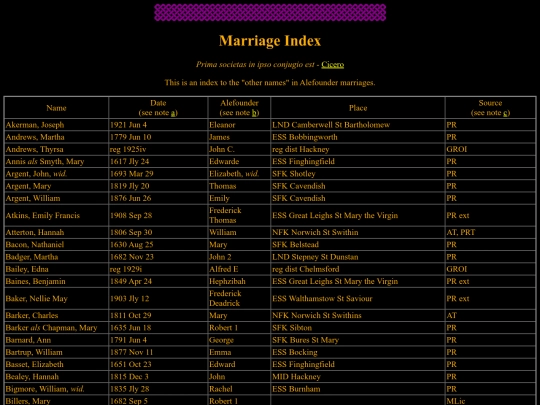Click Alefounder cell John C.

click(222, 149)
